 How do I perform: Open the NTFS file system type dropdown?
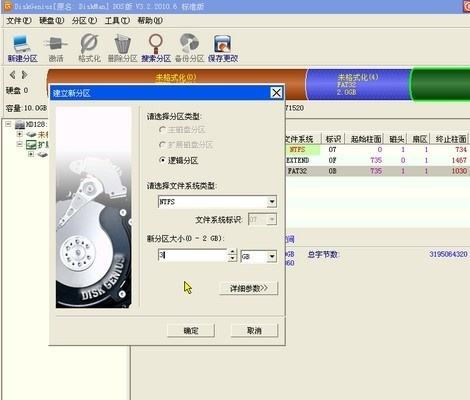(x=272, y=202)
